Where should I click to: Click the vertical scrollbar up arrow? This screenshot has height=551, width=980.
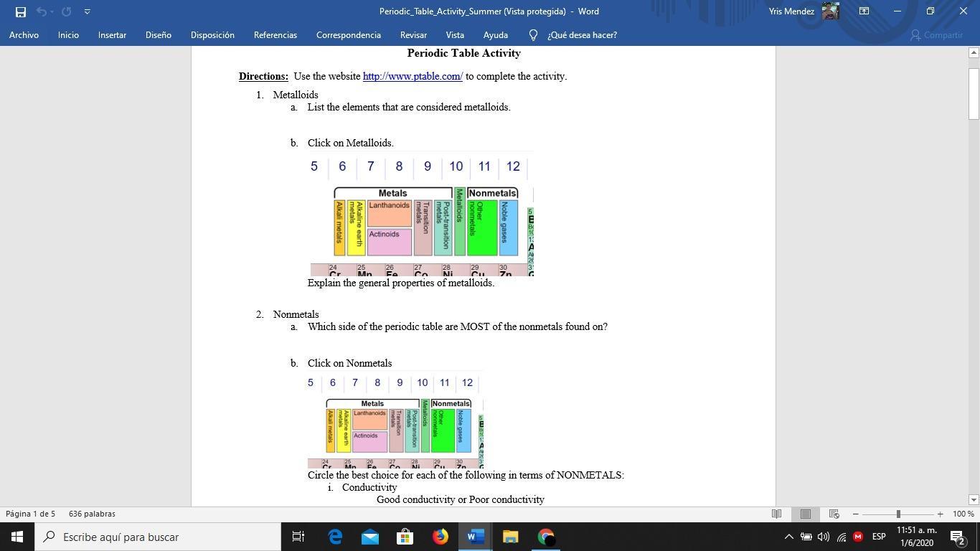973,52
